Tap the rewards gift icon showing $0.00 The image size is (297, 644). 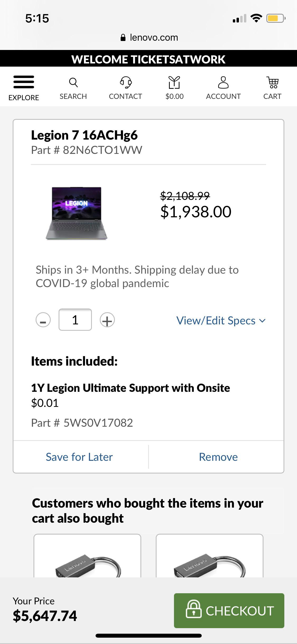[174, 82]
